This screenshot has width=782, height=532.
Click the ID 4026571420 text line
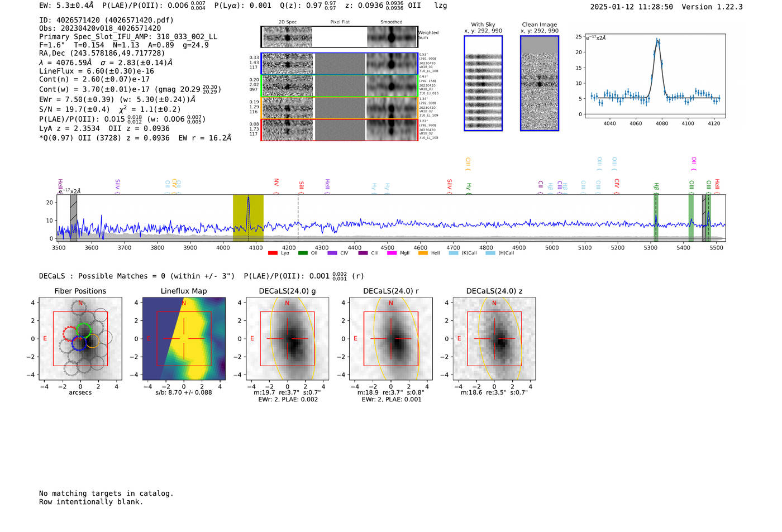tap(106, 20)
